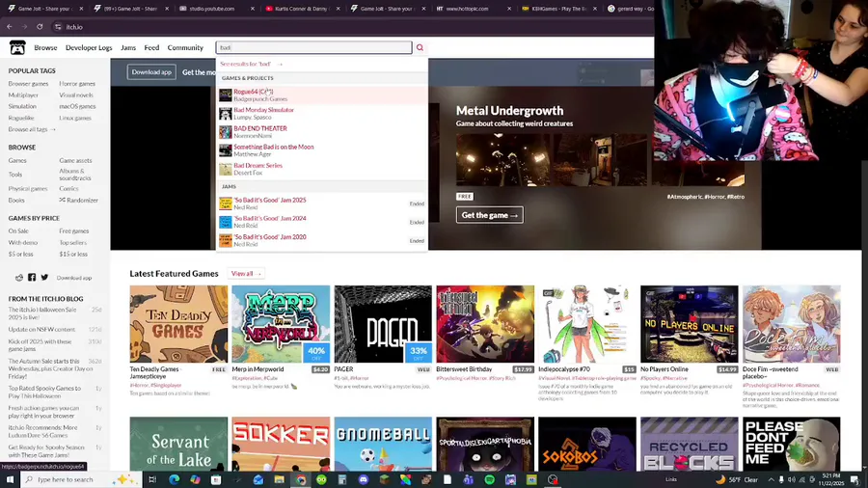Image resolution: width=868 pixels, height=488 pixels.
Task: Open the Horror games tag
Action: pos(77,84)
